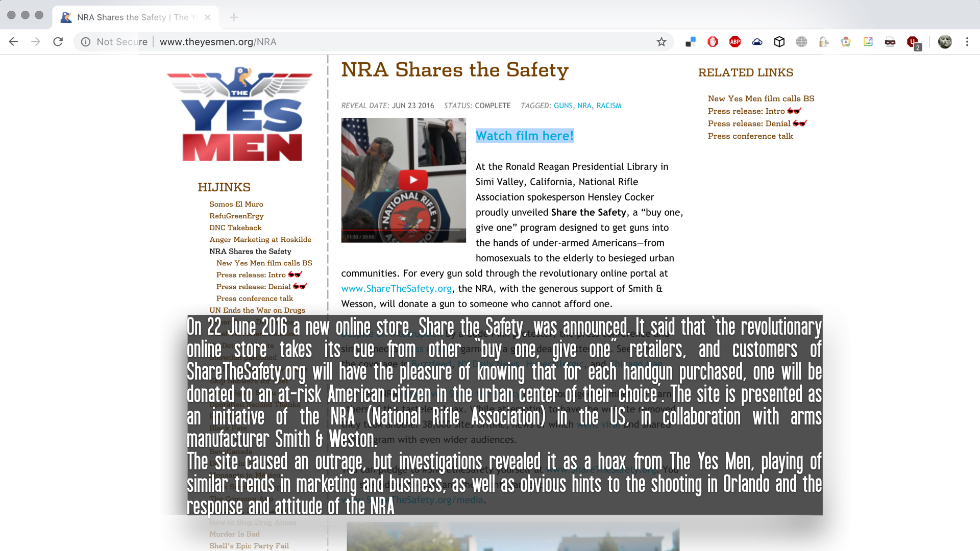Open Shell's Epic Party Fail hijink
Viewport: 980px width, 551px height.
tap(249, 546)
